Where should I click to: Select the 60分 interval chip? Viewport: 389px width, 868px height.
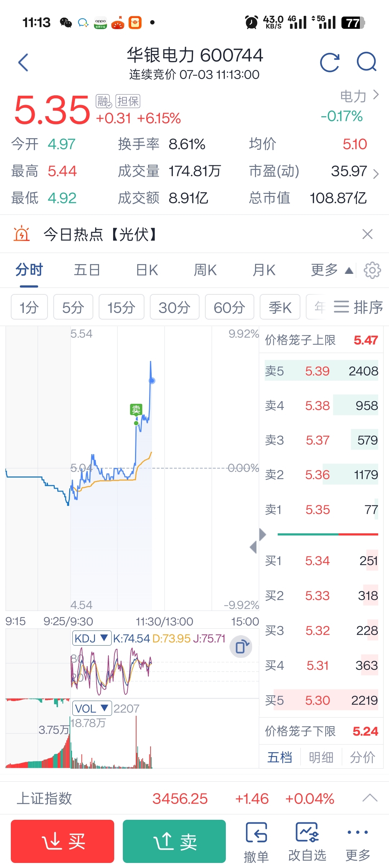click(x=229, y=307)
